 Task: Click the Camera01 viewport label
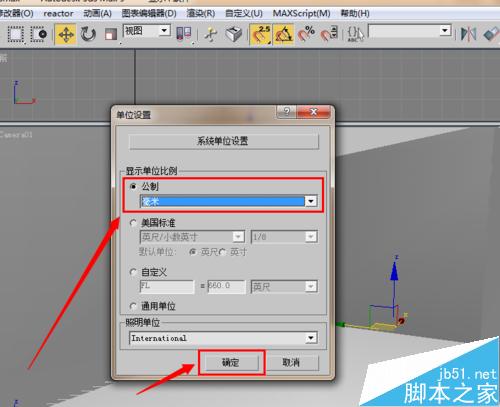pos(16,135)
